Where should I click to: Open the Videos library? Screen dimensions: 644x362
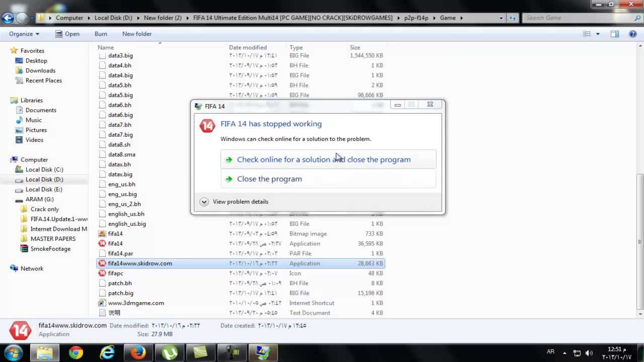click(x=34, y=140)
